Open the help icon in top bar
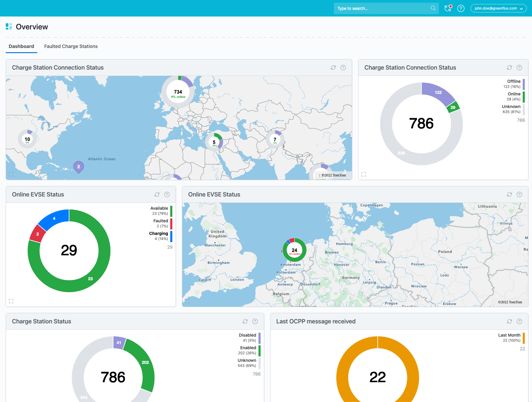532x402 pixels. point(461,8)
